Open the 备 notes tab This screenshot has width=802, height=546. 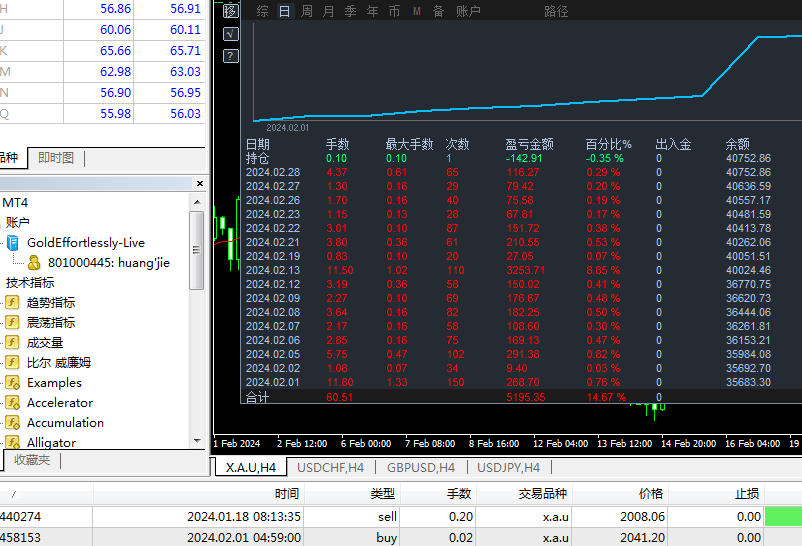point(438,11)
